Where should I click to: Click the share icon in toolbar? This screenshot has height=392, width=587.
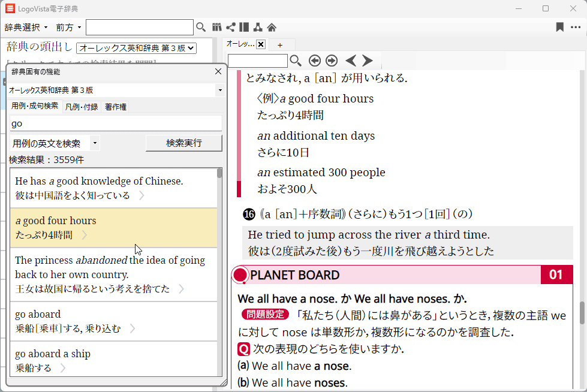coord(230,27)
